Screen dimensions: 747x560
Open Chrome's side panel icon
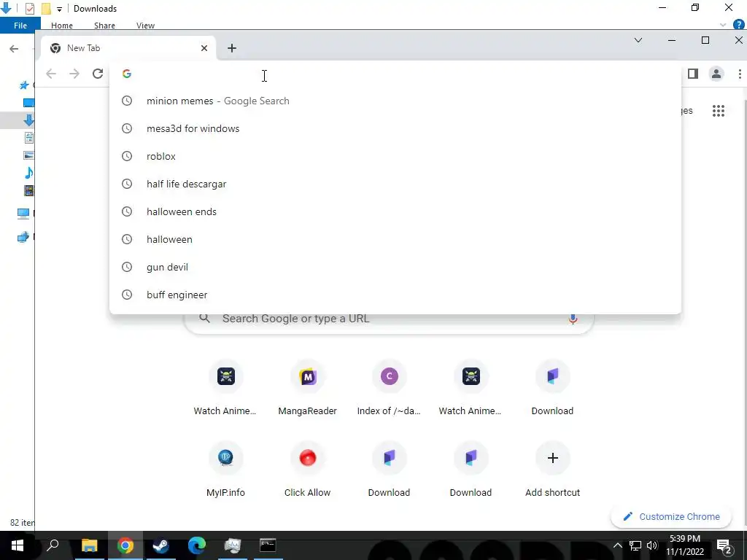pyautogui.click(x=693, y=74)
